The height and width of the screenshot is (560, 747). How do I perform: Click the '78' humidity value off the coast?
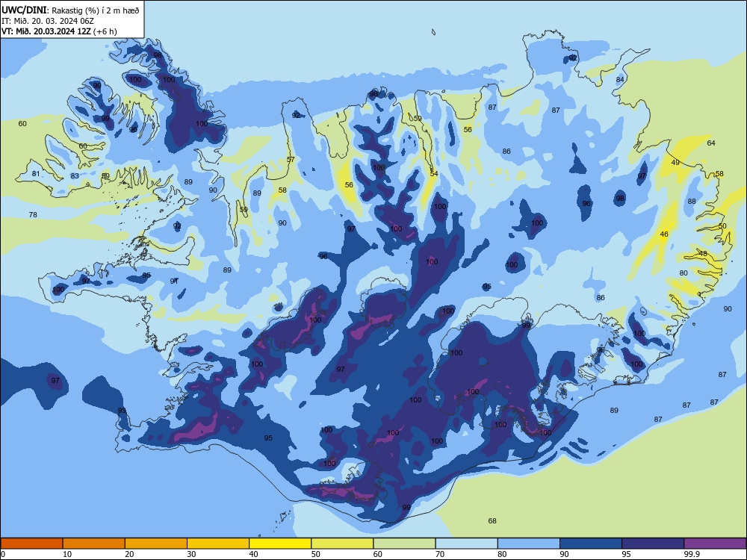click(33, 215)
